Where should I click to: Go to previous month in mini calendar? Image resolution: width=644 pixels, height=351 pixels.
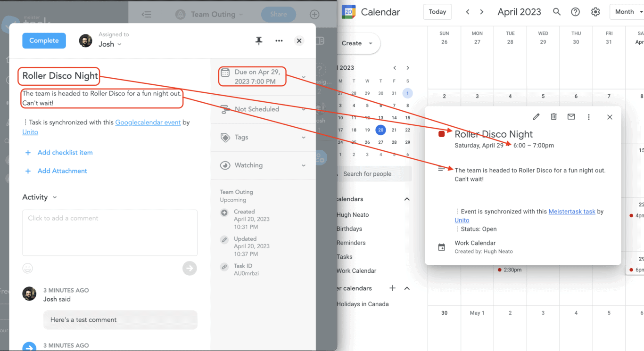pyautogui.click(x=395, y=68)
